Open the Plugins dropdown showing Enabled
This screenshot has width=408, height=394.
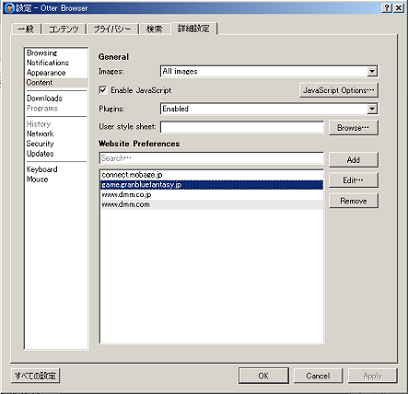pyautogui.click(x=269, y=109)
